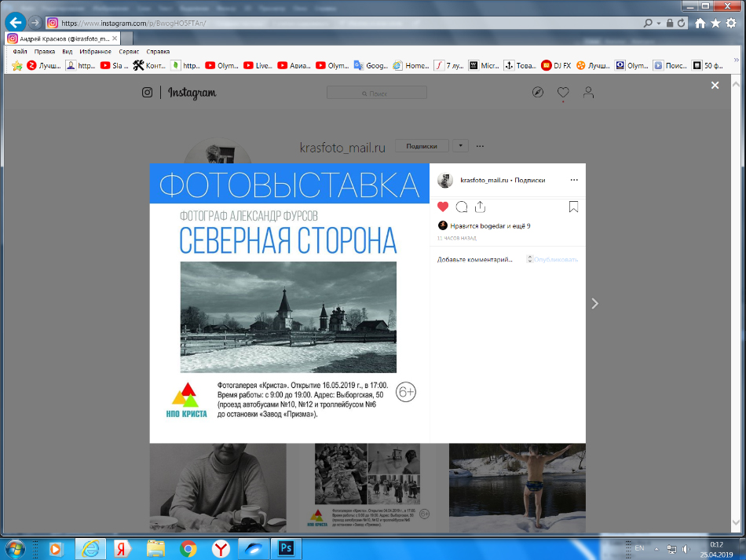Viewport: 746px width, 560px height.
Task: Open the Това... anchor bookmark
Action: (520, 66)
